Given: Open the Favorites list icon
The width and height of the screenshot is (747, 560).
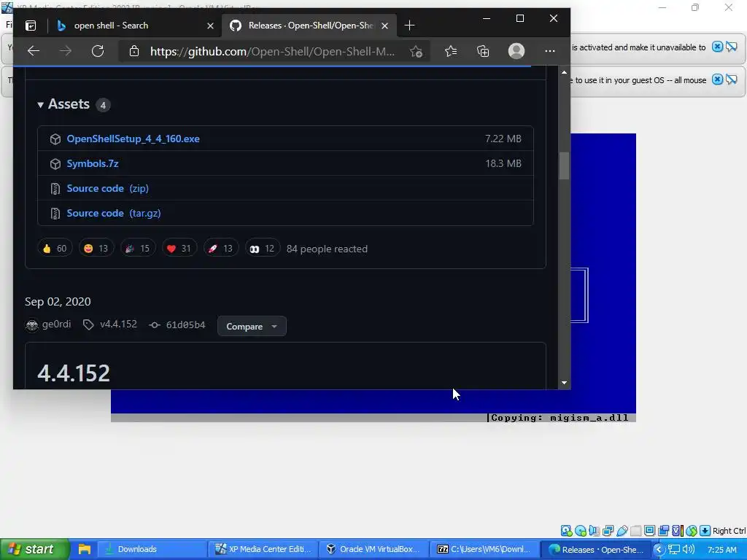Looking at the screenshot, I should click(x=451, y=51).
